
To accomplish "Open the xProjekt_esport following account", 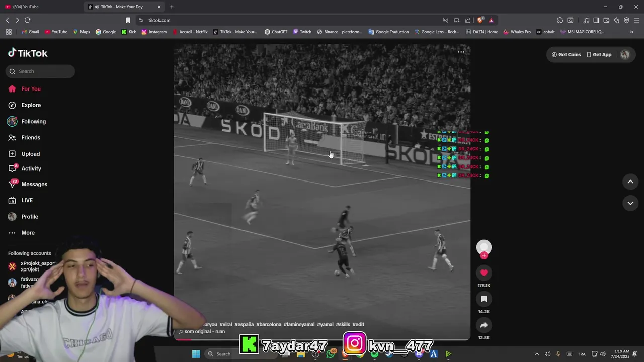I will pyautogui.click(x=32, y=266).
